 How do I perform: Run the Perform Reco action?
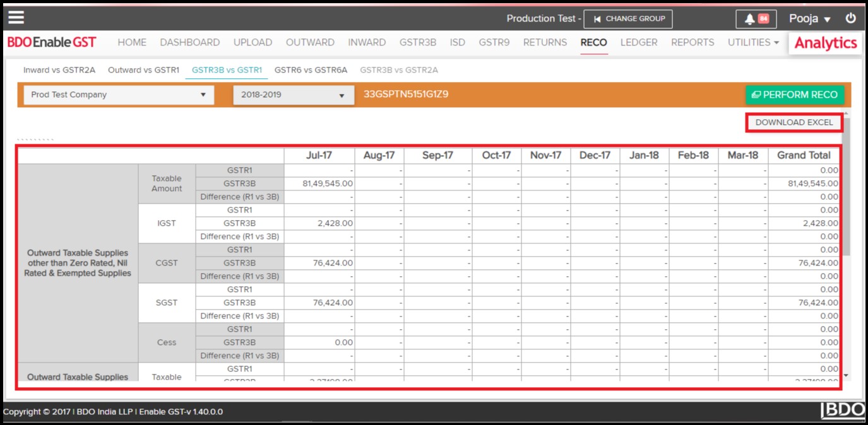(x=795, y=95)
